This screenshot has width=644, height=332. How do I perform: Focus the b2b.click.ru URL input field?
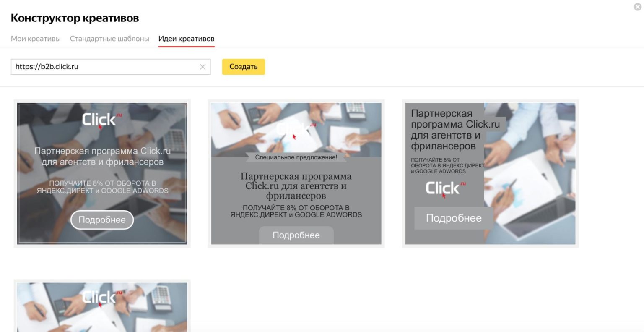click(105, 67)
